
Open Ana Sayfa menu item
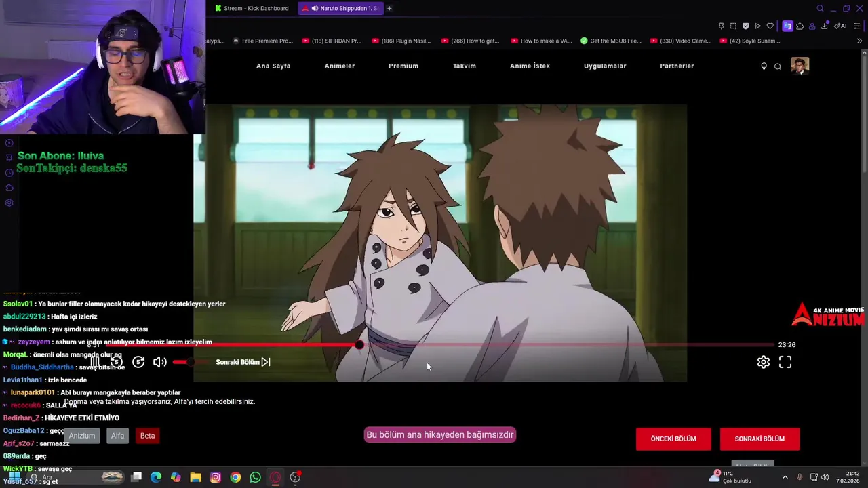[273, 66]
